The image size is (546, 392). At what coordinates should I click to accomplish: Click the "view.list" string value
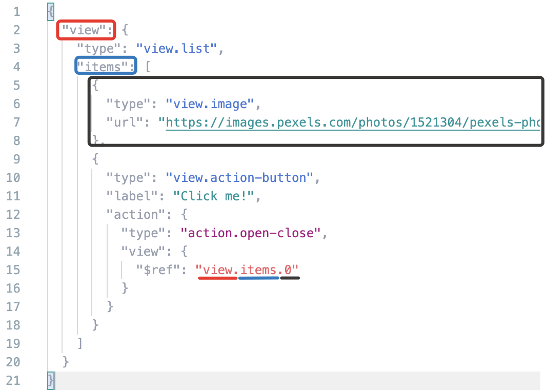click(177, 49)
